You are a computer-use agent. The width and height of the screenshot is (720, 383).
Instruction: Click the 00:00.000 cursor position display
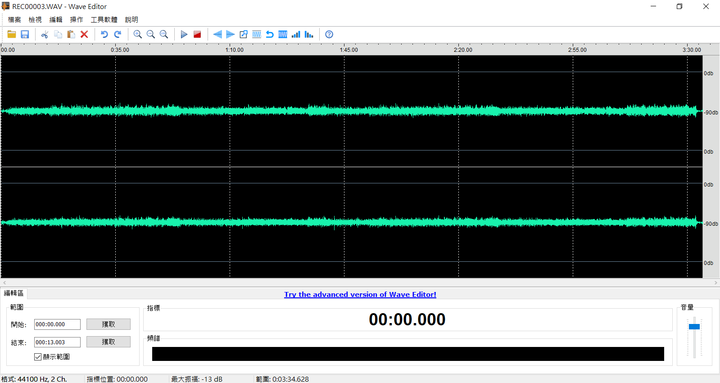407,319
